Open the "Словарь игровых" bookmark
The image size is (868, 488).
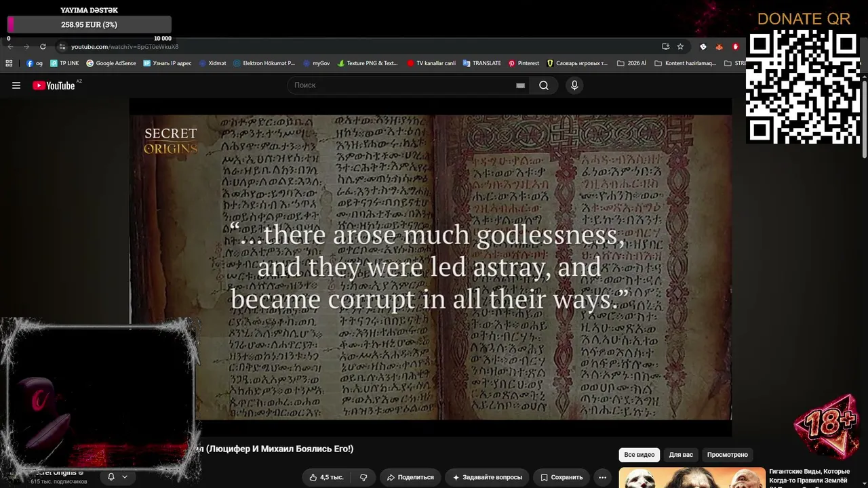577,63
